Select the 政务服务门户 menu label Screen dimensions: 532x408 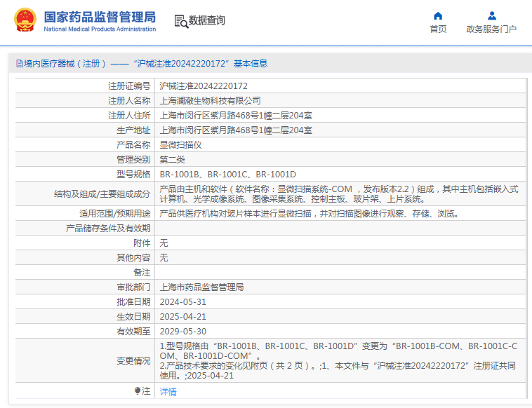pos(491,29)
